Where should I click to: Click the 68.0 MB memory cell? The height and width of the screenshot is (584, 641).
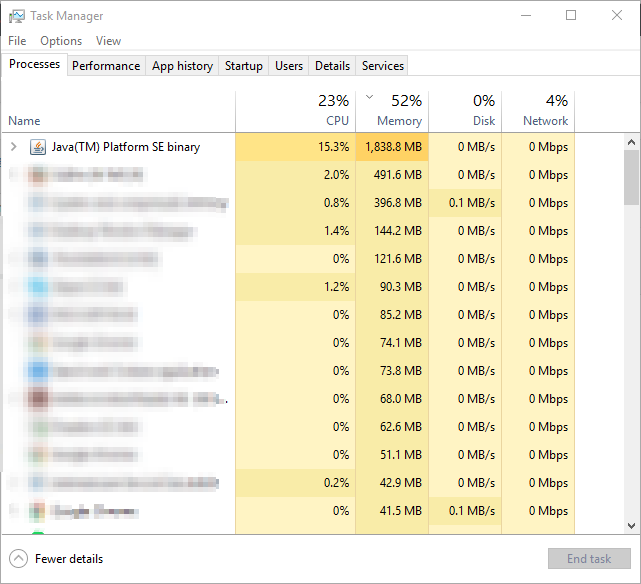tap(392, 399)
